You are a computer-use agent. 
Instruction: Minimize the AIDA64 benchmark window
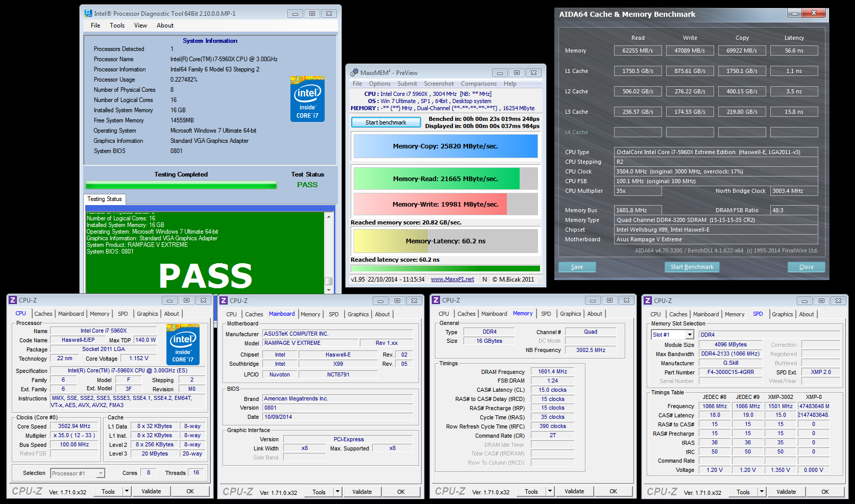click(x=795, y=13)
